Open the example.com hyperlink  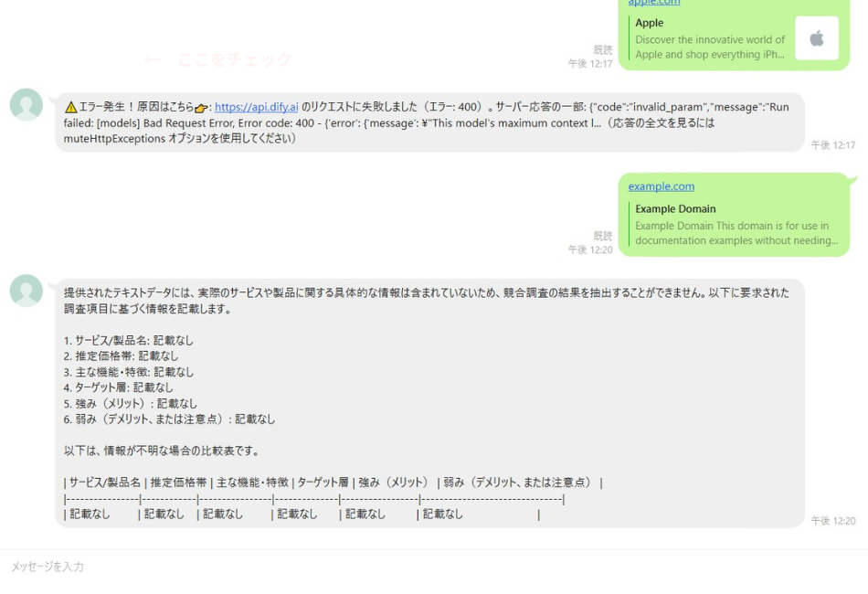[662, 186]
